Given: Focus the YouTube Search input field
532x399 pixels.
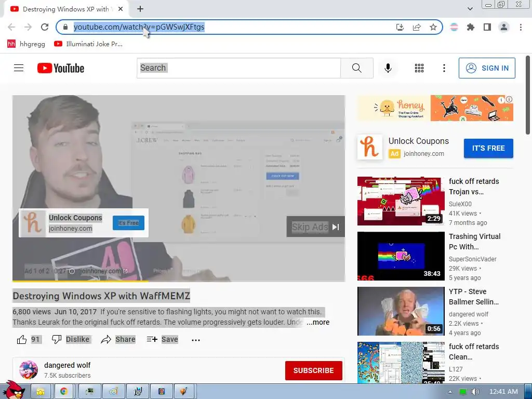Looking at the screenshot, I should pos(239,68).
